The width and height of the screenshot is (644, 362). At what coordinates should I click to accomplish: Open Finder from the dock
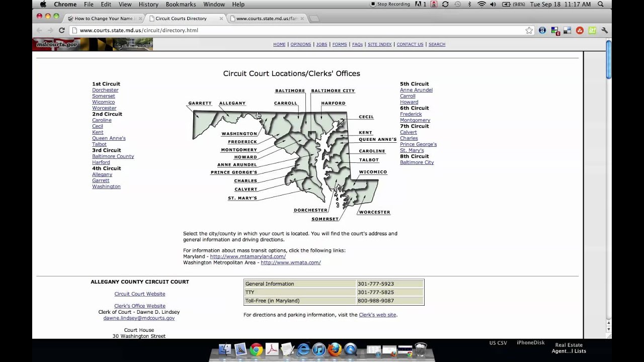tap(225, 349)
